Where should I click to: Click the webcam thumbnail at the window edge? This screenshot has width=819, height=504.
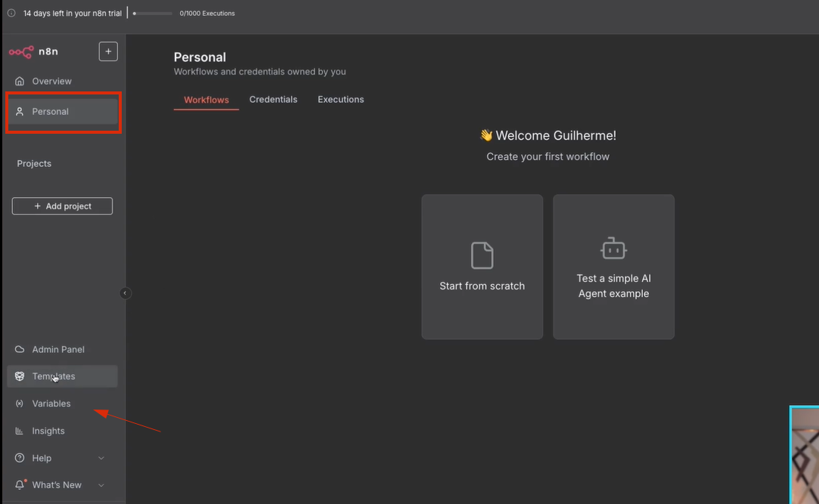coord(805,454)
